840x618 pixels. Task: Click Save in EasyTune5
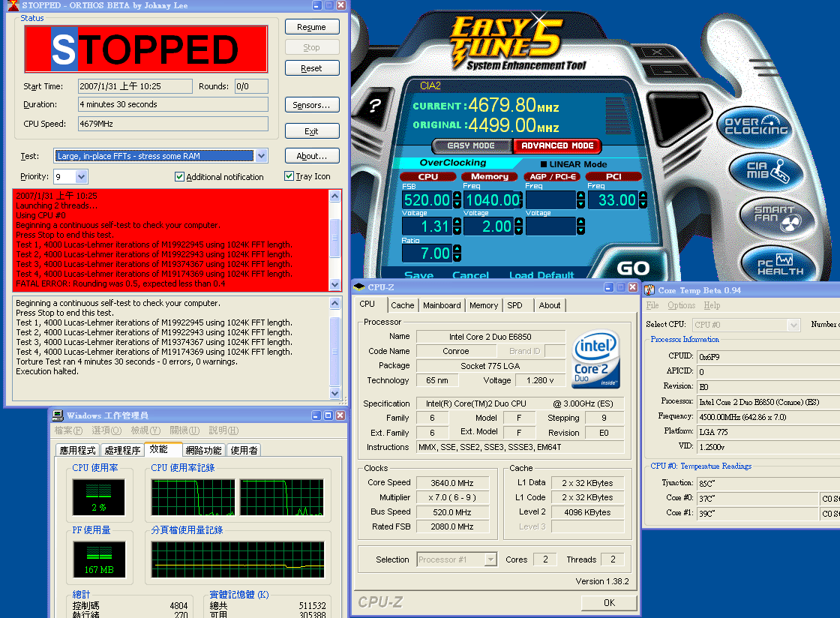pos(419,275)
